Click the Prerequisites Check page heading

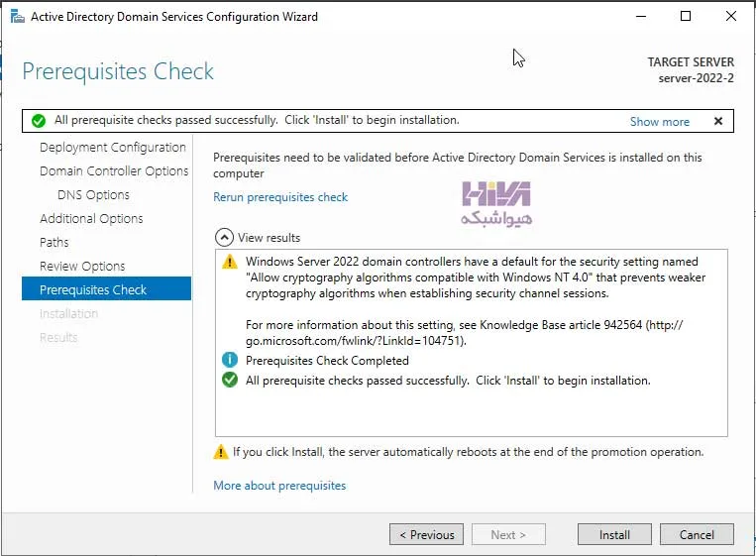[118, 71]
